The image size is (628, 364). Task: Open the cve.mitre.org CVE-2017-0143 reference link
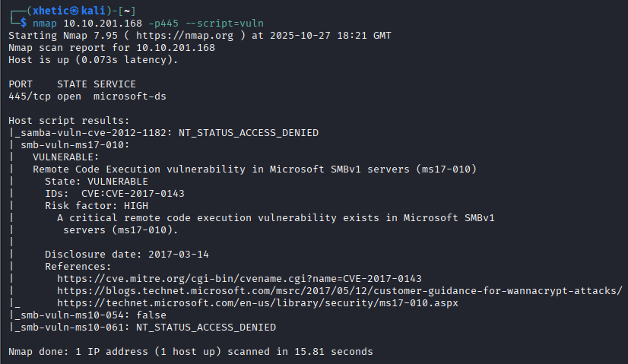239,278
